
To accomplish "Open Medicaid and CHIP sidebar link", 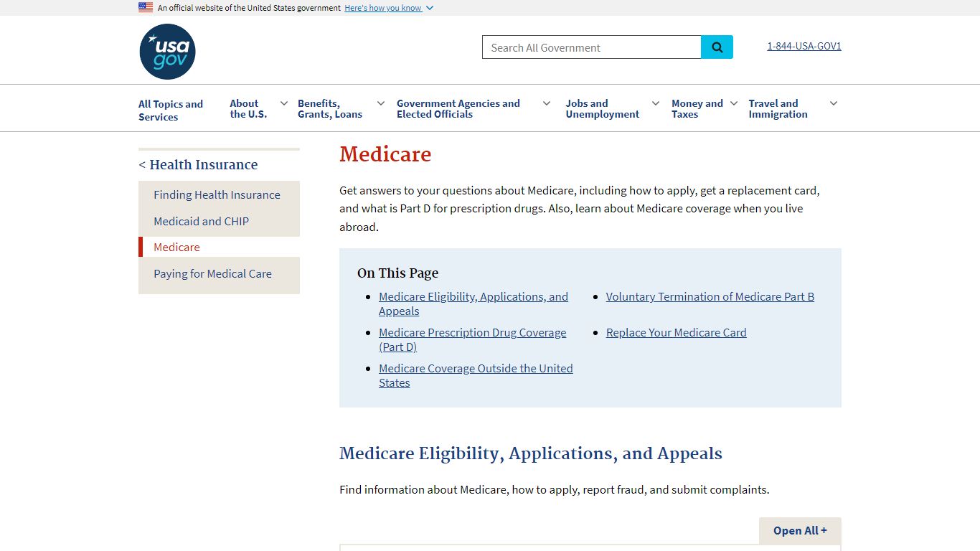I will click(201, 221).
